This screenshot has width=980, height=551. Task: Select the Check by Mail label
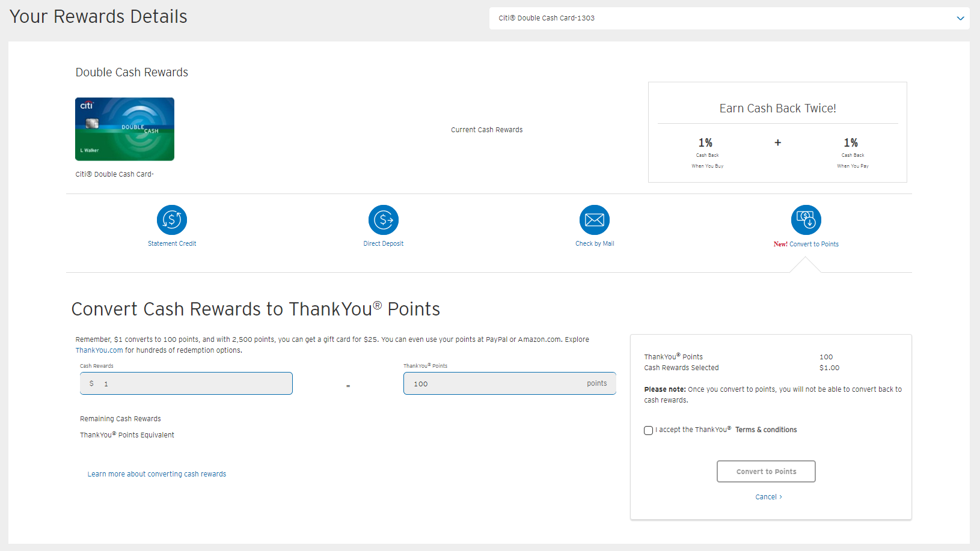(x=595, y=243)
